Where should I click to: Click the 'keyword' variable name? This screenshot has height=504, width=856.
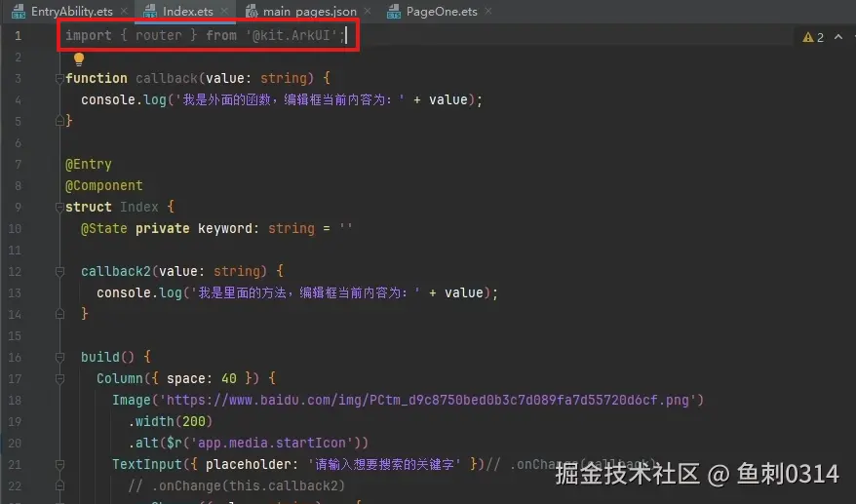[225, 228]
